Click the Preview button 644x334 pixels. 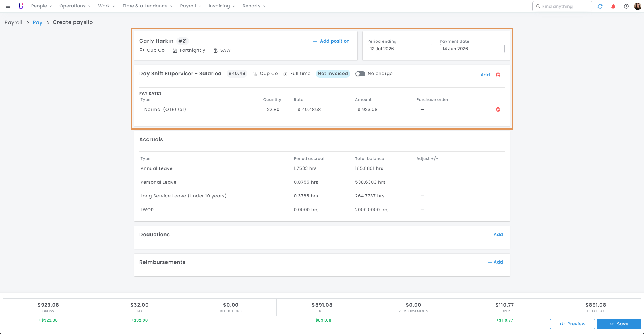click(x=572, y=324)
